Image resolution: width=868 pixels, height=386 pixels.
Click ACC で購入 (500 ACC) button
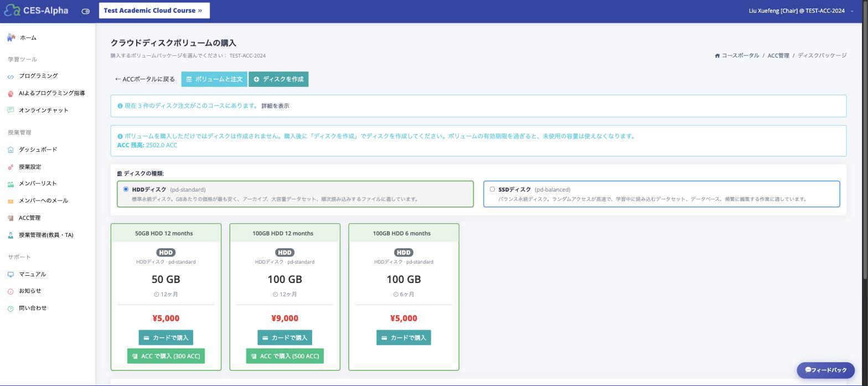tap(285, 356)
